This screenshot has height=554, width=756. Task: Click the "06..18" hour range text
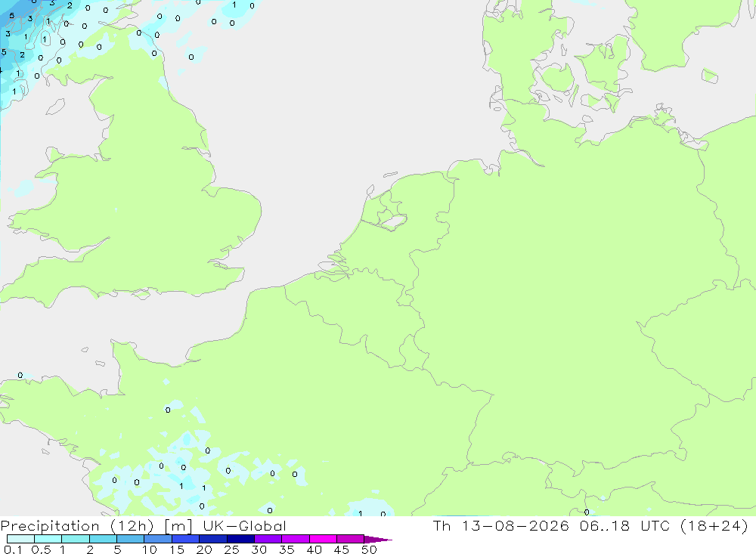click(x=605, y=525)
